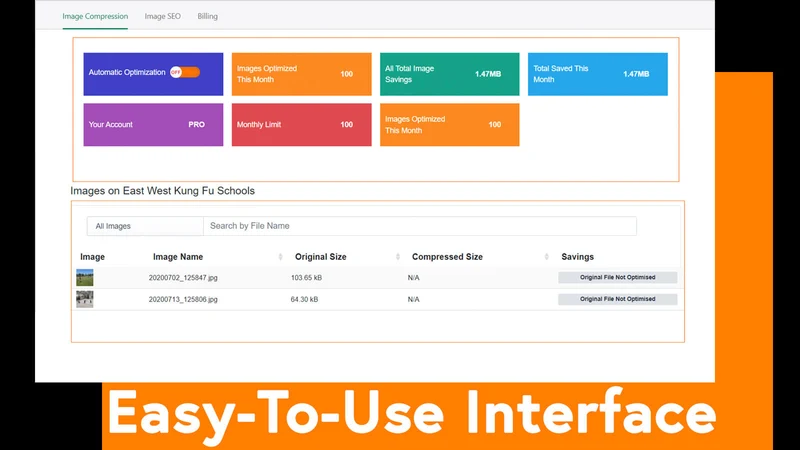
Task: Click the Images on East West Kung Fu Schools heading
Action: 162,191
